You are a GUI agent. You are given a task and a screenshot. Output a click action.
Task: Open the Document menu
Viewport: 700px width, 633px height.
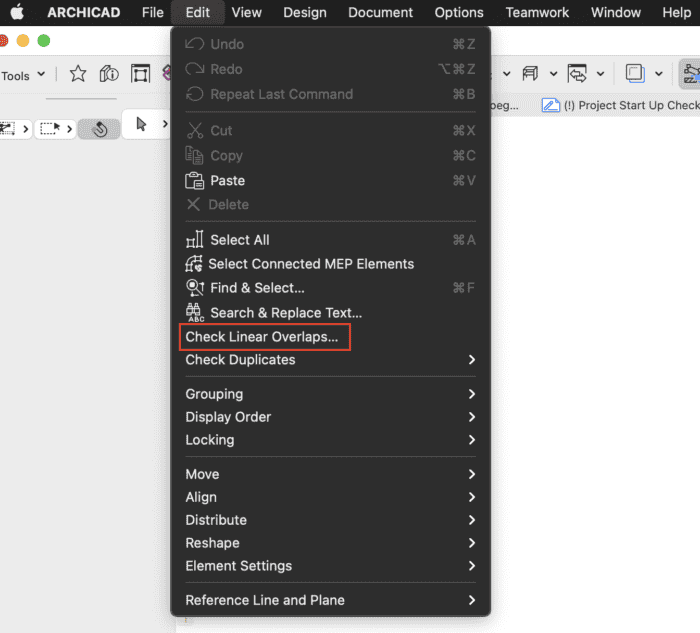[x=380, y=12]
